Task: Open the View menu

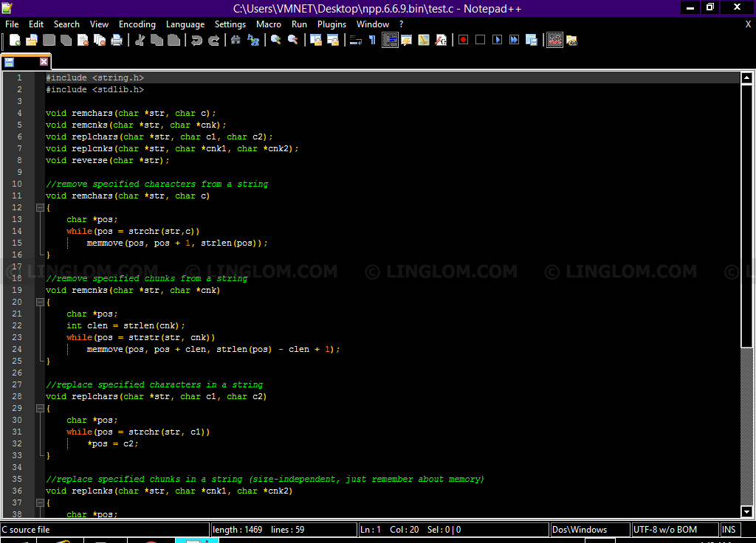Action: [99, 24]
